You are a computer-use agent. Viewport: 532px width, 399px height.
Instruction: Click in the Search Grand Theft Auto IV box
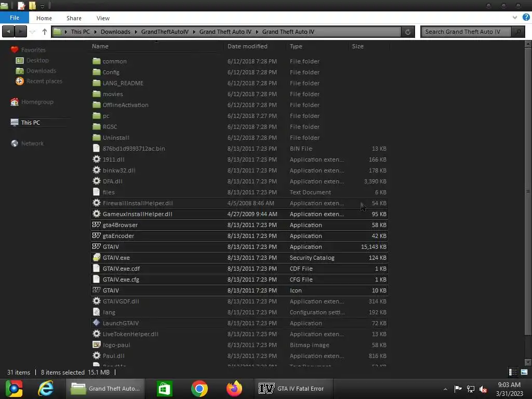(466, 32)
